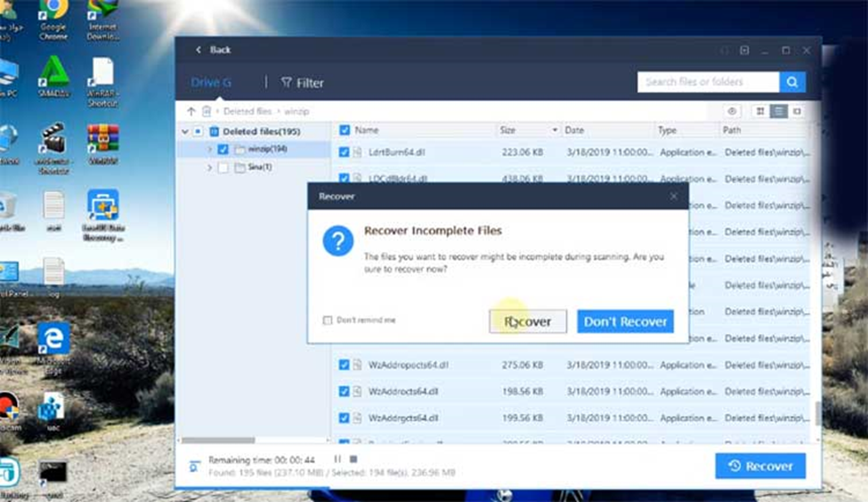The width and height of the screenshot is (868, 502).
Task: Uncheck WzAddropocts64.dll file checkbox
Action: coord(344,365)
